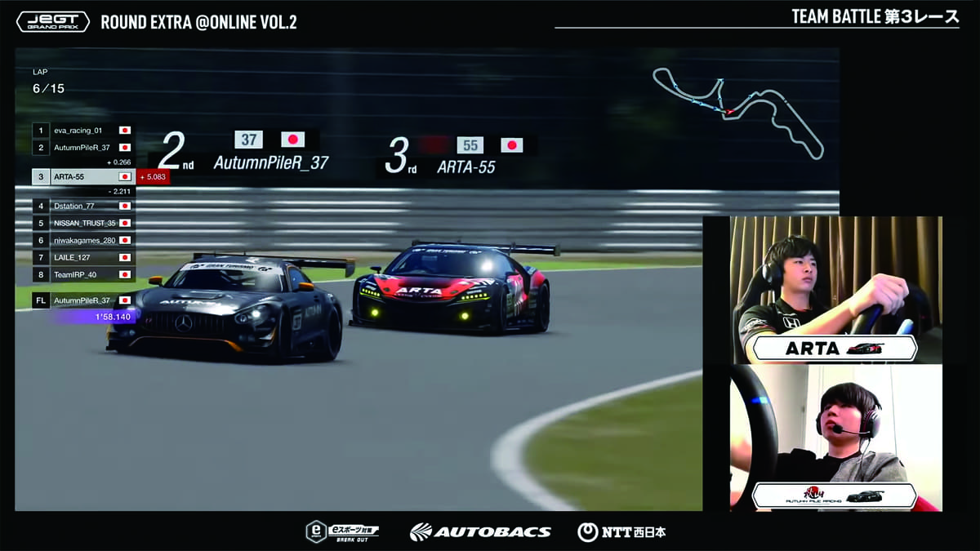
Task: Click the Japan flag beside eva_racing_01
Action: click(125, 130)
